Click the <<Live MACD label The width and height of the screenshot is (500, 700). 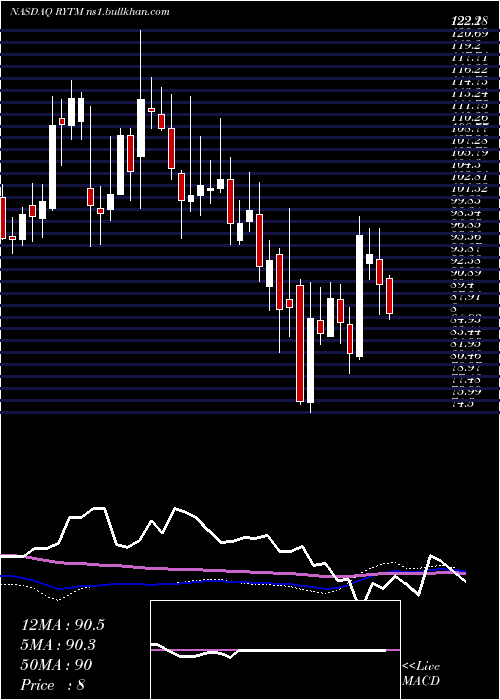coord(421,674)
